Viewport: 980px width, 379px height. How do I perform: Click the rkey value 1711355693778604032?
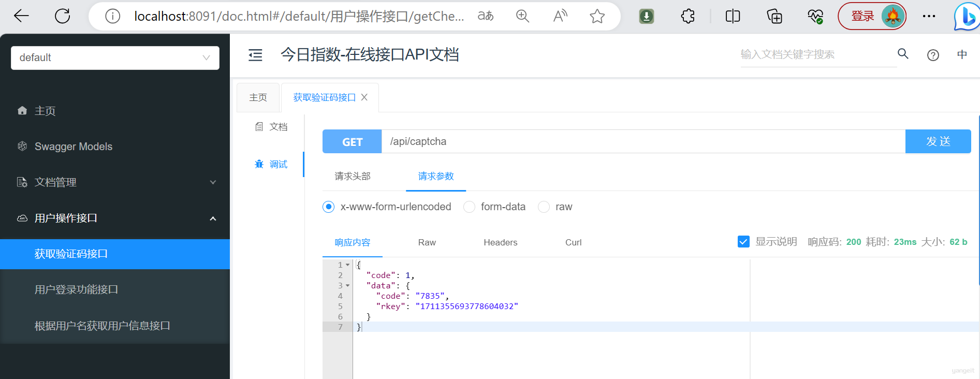[466, 307]
